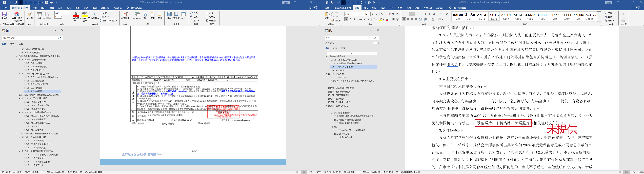This screenshot has height=174, width=644.
Task: Toggle 标尺 checkbox in left window
Action: (207, 13)
